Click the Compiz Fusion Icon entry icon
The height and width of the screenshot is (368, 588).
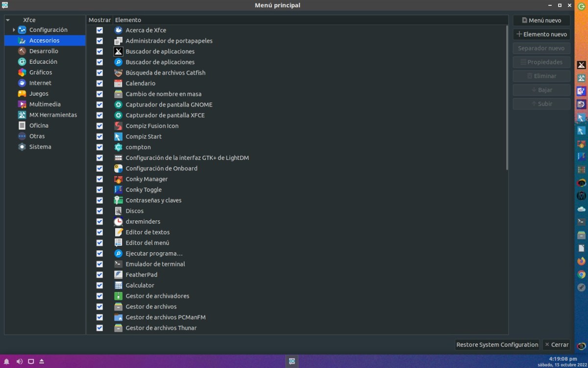click(118, 126)
